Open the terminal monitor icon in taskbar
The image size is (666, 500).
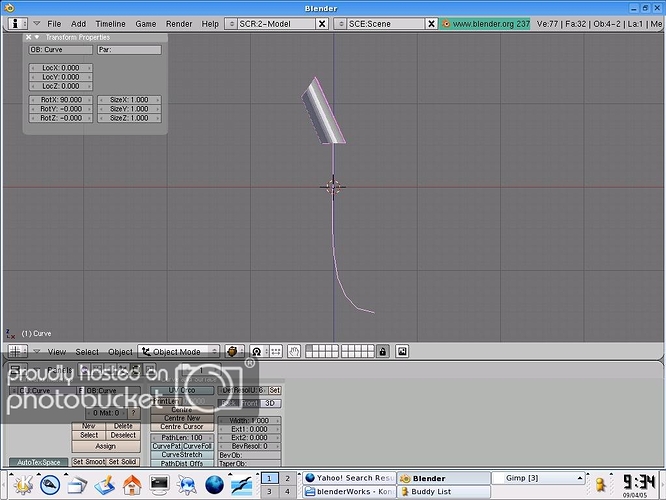[160, 485]
